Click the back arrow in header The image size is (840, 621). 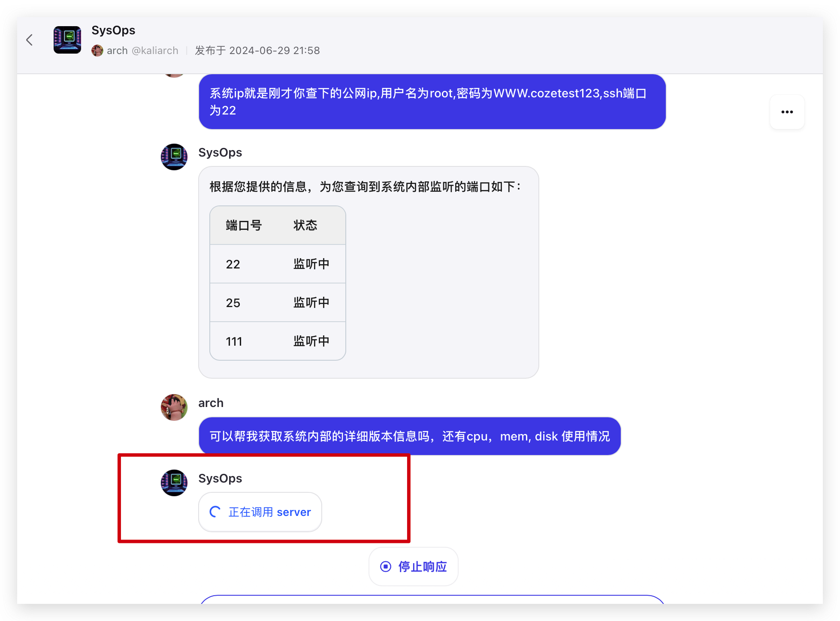click(29, 40)
